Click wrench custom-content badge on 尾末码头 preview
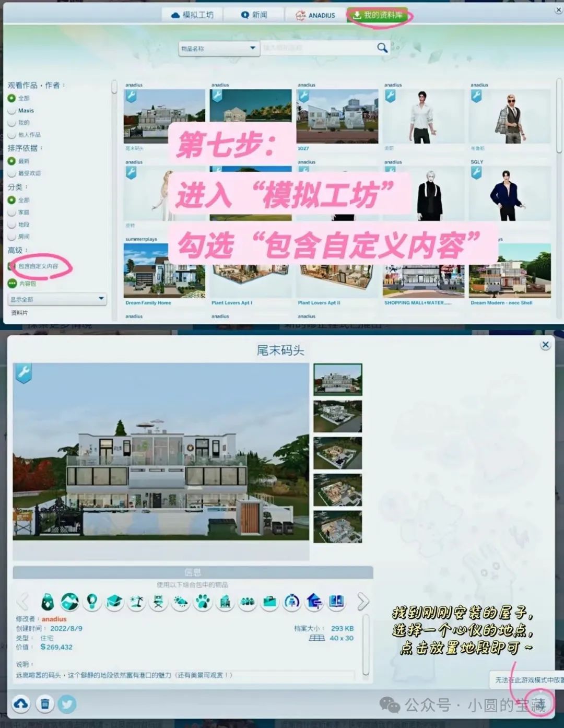 (x=23, y=373)
